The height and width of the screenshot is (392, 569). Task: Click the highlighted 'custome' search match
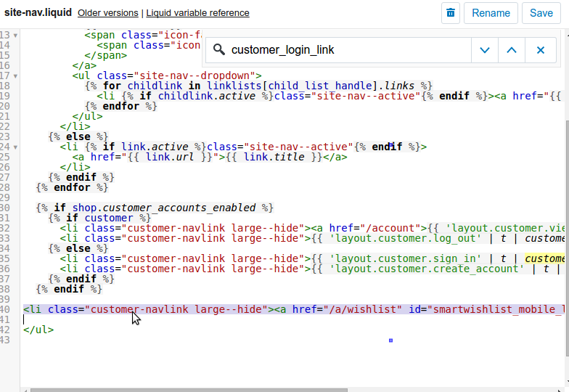point(544,258)
